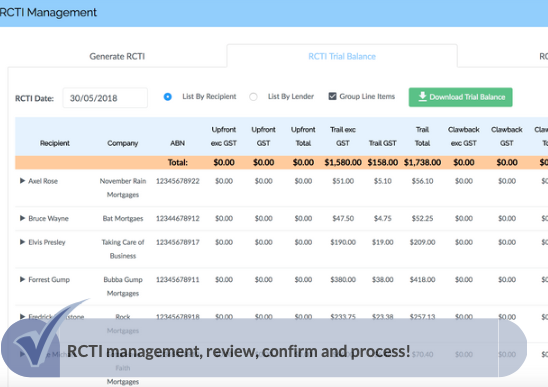Click ABN 12345678917
The image size is (548, 387).
tap(178, 242)
